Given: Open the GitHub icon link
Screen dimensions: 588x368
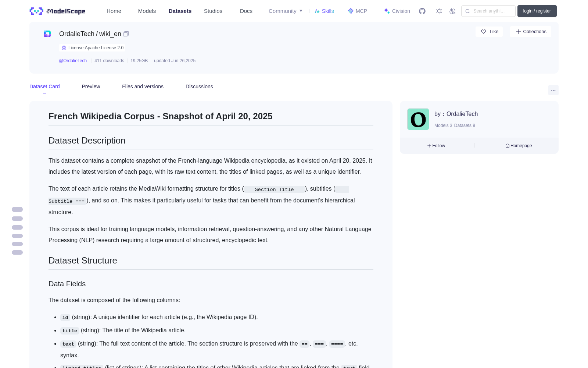Looking at the screenshot, I should tap(422, 11).
